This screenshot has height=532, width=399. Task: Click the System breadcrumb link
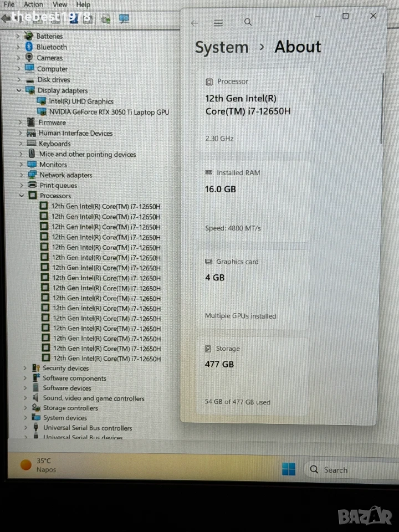click(x=222, y=48)
